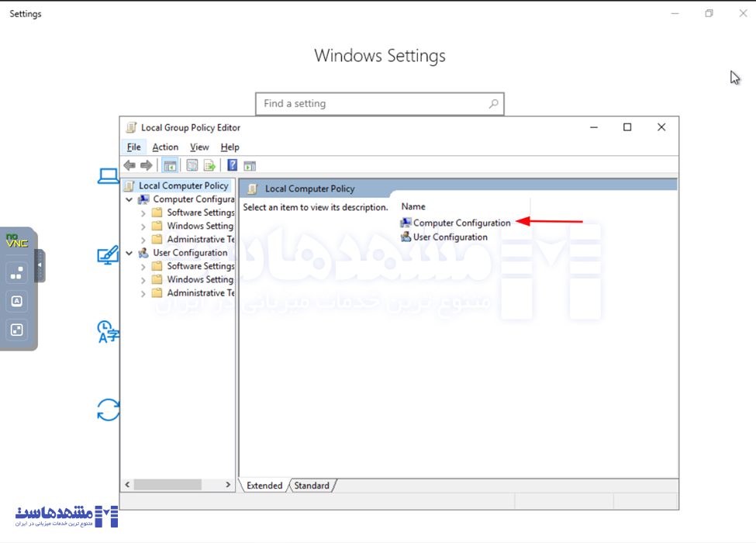Viewport: 756px width, 543px height.
Task: Click the Export List toolbar icon
Action: pos(209,165)
